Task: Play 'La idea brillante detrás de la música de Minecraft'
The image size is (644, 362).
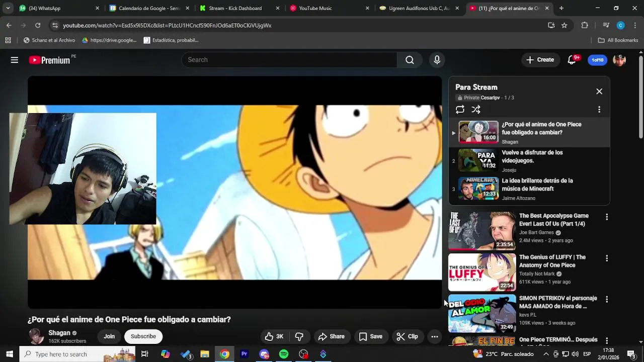Action: point(529,189)
